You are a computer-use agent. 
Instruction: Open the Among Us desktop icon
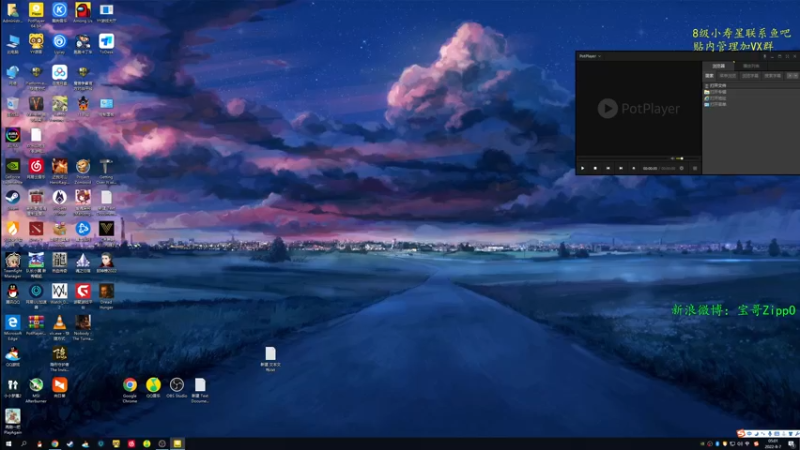[x=83, y=12]
